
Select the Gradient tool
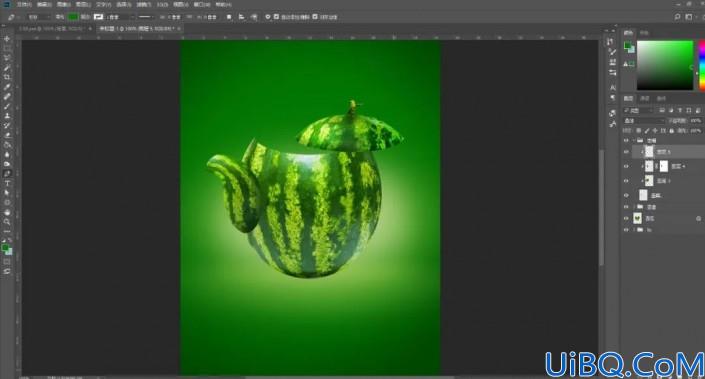7,145
